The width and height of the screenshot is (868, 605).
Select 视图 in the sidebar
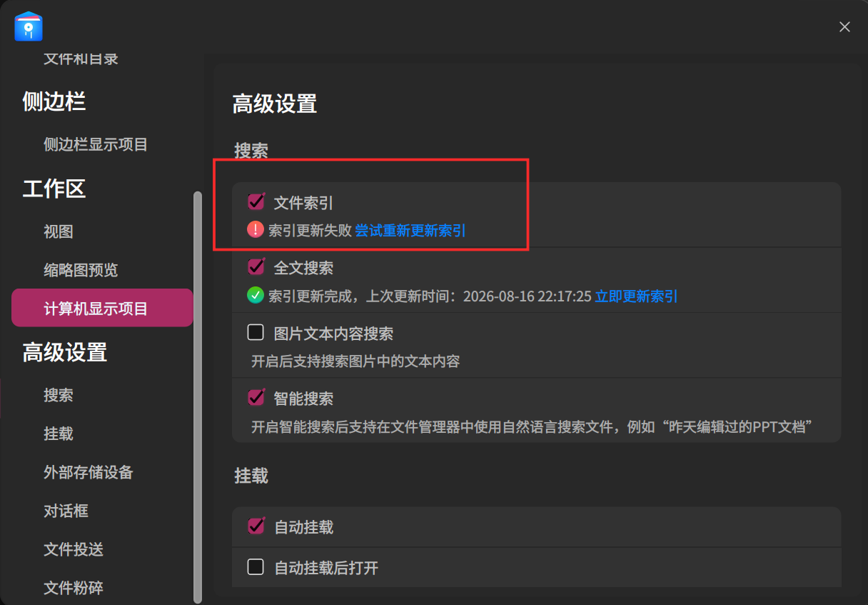click(x=59, y=231)
